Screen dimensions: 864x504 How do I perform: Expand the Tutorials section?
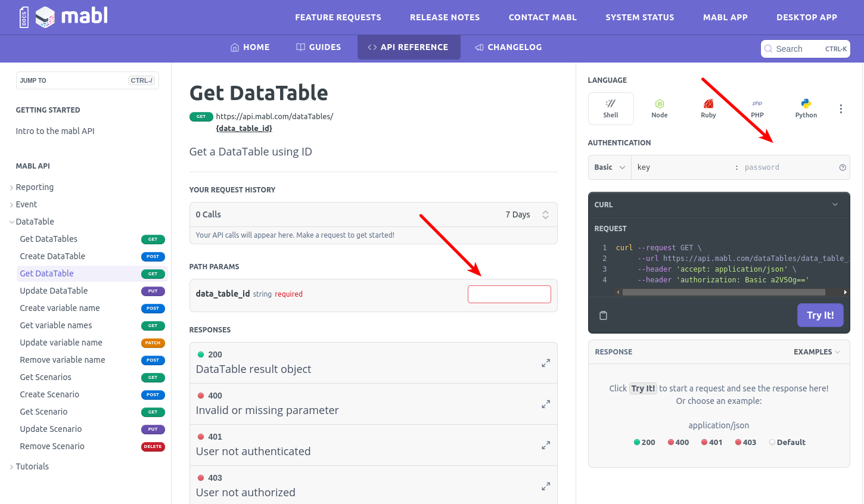click(x=32, y=466)
